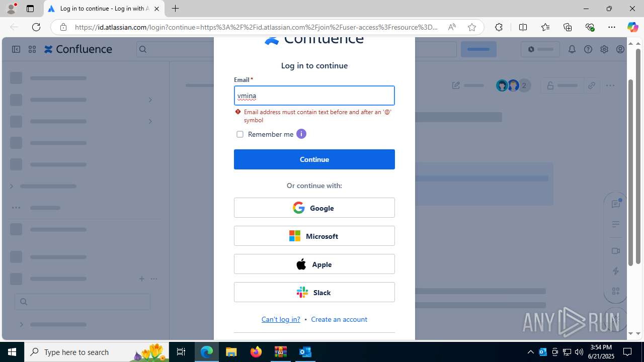The image size is (644, 362).
Task: Click the Read aloud icon in address bar
Action: [452, 27]
